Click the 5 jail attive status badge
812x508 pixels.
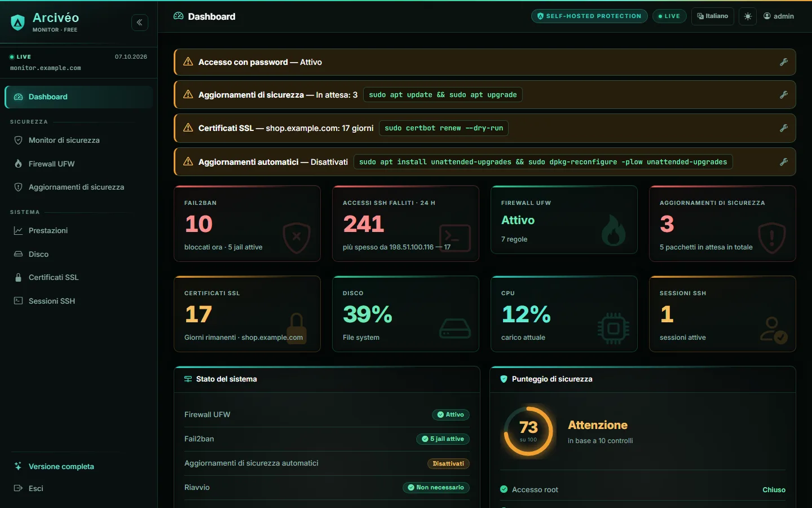pyautogui.click(x=443, y=439)
